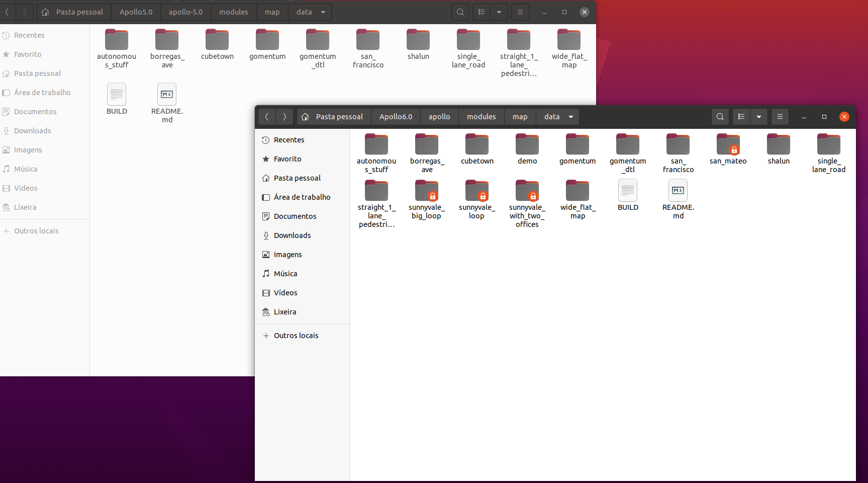Image resolution: width=868 pixels, height=483 pixels.
Task: Open the view options dropdown next to list view
Action: tap(759, 116)
